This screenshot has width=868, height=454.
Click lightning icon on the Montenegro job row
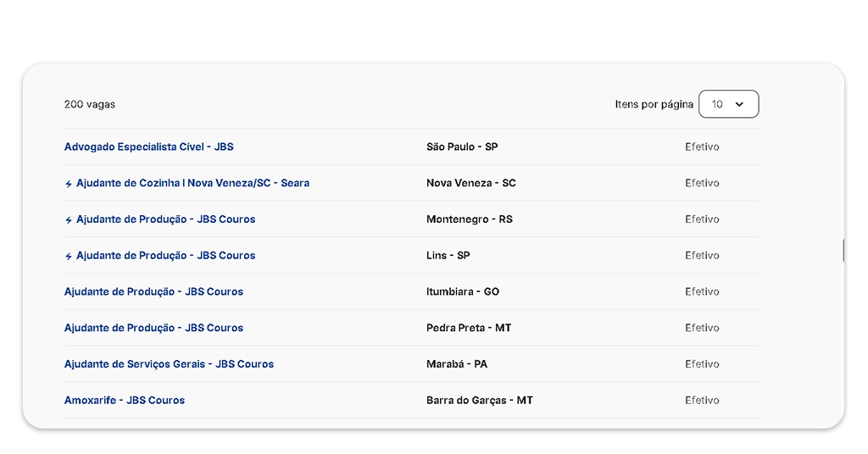(69, 220)
